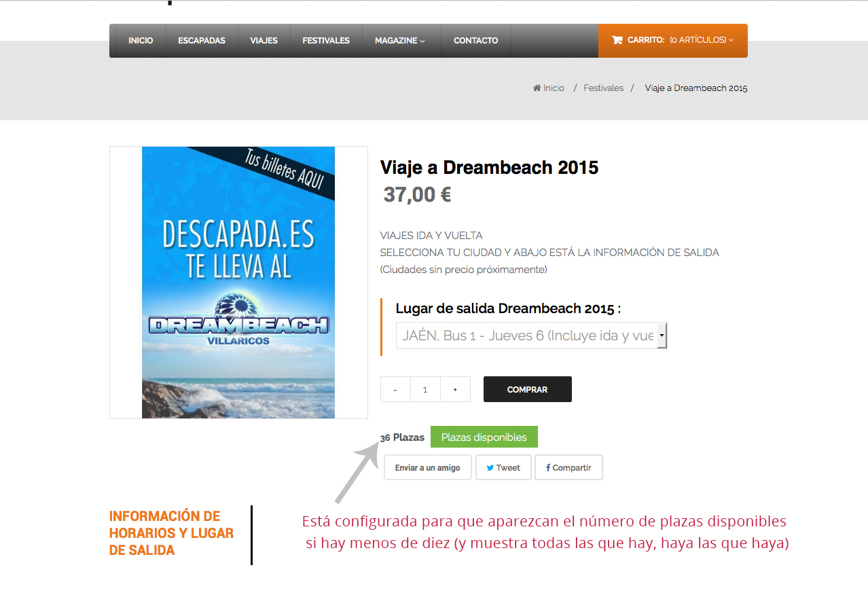This screenshot has width=868, height=595.
Task: Open the INICIO menu item
Action: pyautogui.click(x=141, y=41)
